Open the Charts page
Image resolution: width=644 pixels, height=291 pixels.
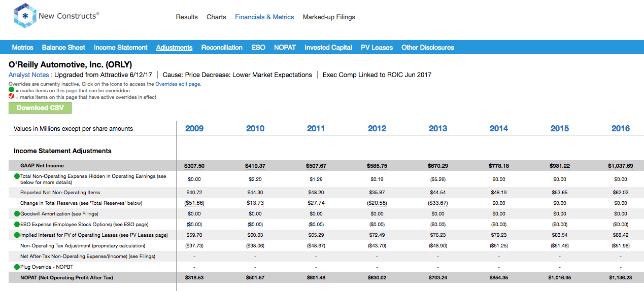coord(216,17)
